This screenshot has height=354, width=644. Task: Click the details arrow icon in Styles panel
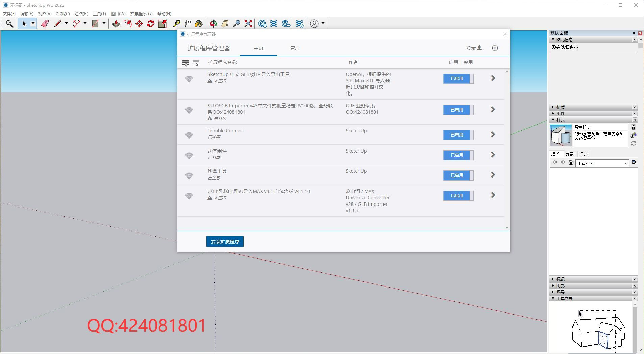(634, 162)
